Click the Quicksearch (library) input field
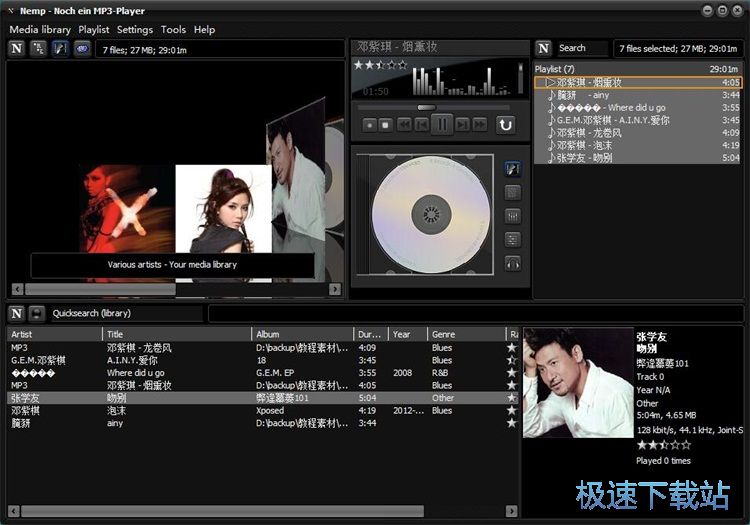 coord(127,313)
